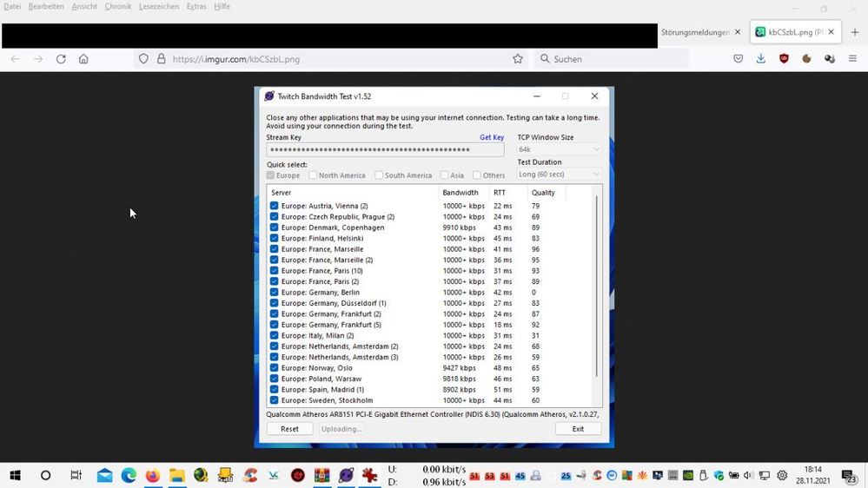
Task: Open NVIDIA tray icon
Action: coord(688,475)
